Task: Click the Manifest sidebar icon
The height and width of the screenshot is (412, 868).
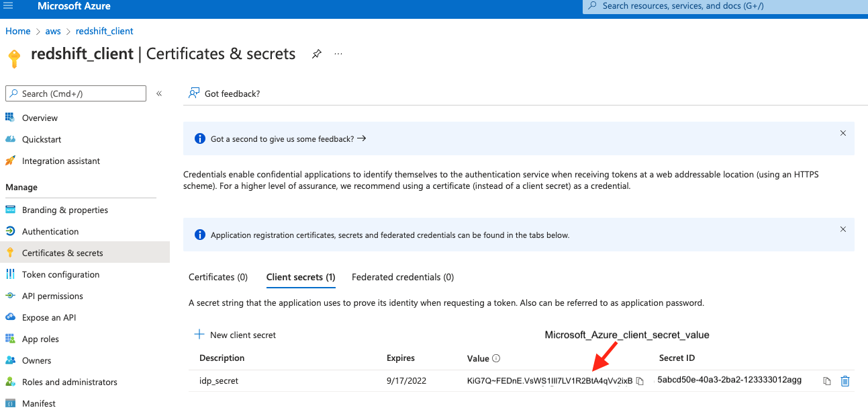Action: [10, 403]
